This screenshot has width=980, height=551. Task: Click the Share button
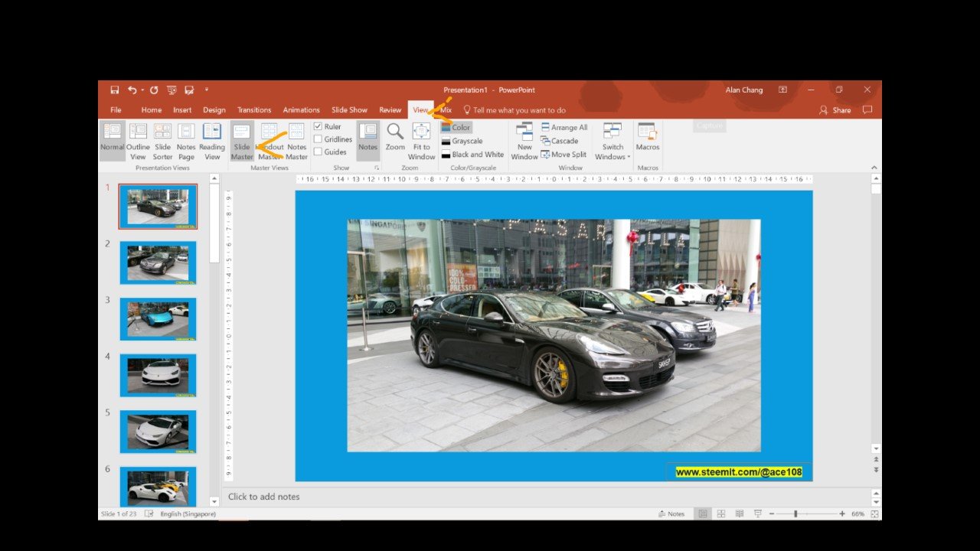pyautogui.click(x=835, y=110)
